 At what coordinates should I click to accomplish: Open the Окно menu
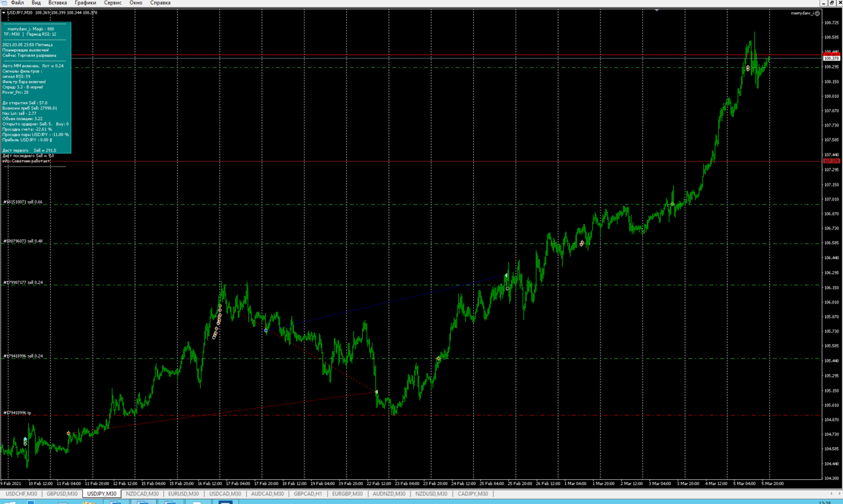[136, 3]
